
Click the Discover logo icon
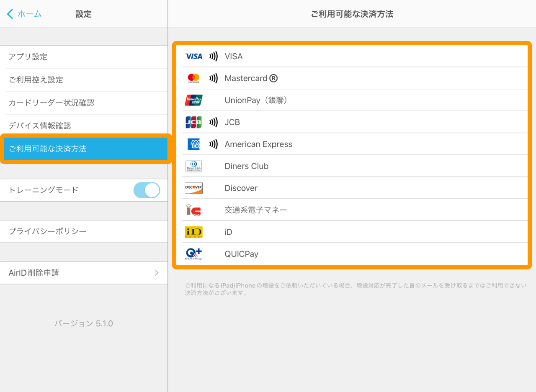[x=193, y=188]
